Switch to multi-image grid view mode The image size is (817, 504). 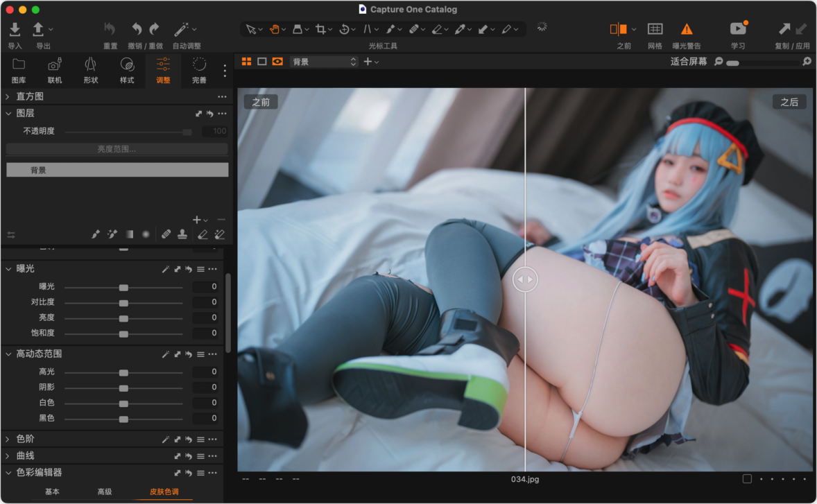[246, 62]
